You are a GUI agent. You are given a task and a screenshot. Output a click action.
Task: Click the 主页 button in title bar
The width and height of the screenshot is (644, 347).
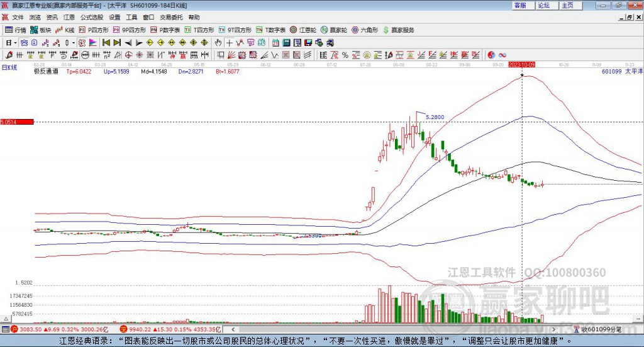[570, 5]
